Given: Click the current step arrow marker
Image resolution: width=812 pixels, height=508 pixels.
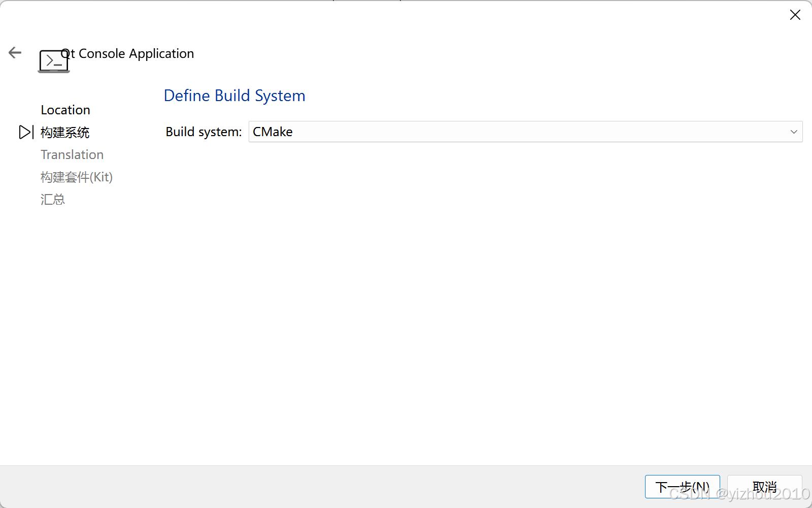Looking at the screenshot, I should (26, 132).
